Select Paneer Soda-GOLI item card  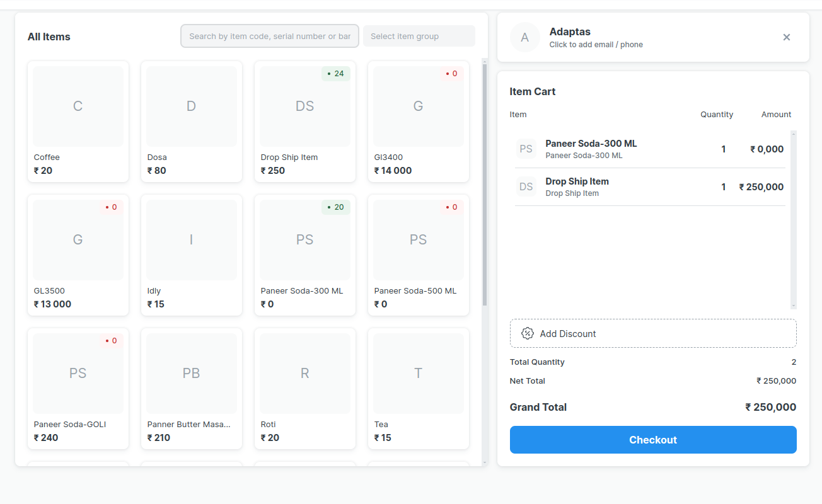pyautogui.click(x=78, y=389)
